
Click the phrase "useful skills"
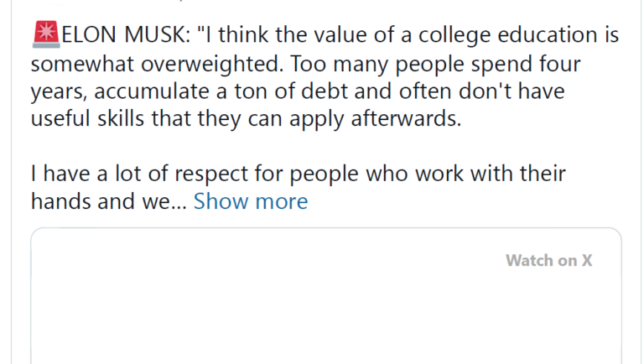(87, 119)
